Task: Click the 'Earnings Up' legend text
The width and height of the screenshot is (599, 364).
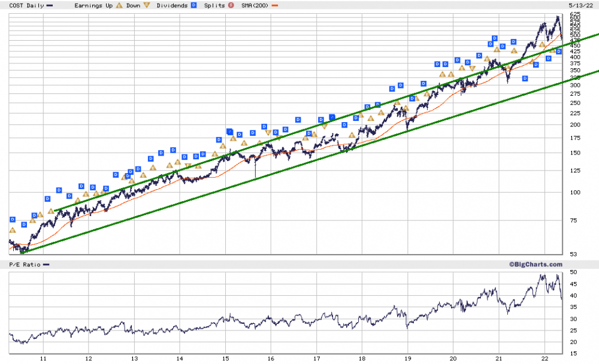Action: tap(93, 5)
